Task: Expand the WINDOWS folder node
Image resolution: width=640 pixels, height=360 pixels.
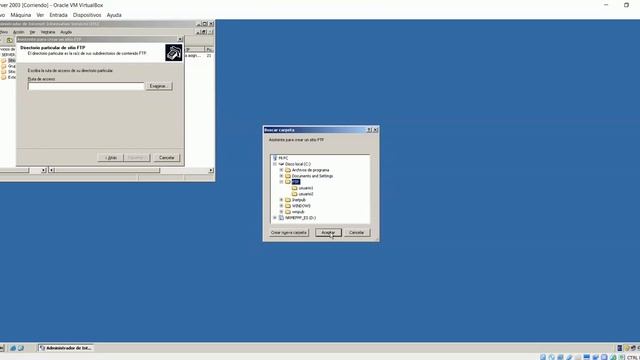Action: 281,206
